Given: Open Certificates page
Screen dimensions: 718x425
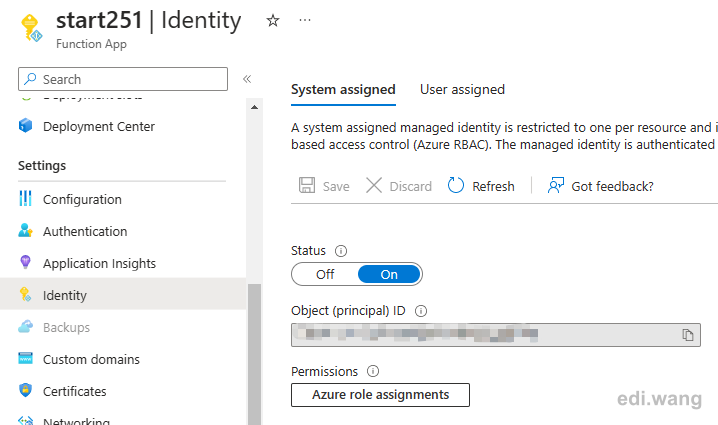Looking at the screenshot, I should 75,392.
